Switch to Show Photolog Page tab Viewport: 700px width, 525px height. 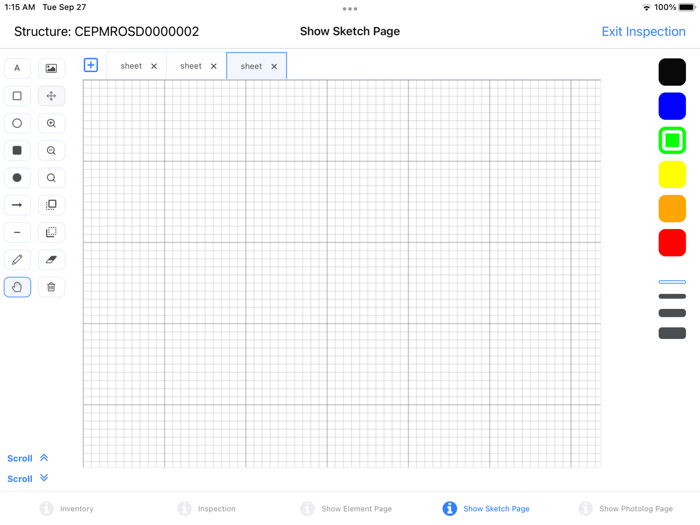click(625, 508)
